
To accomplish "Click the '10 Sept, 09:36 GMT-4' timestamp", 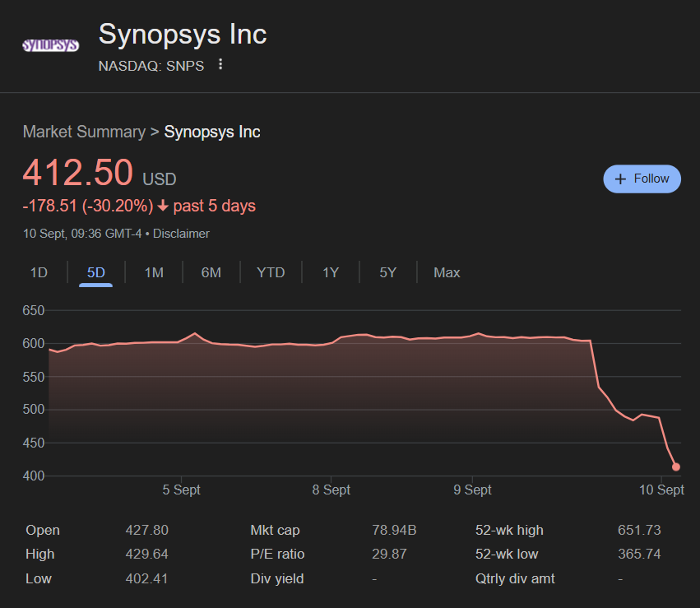I will (82, 234).
